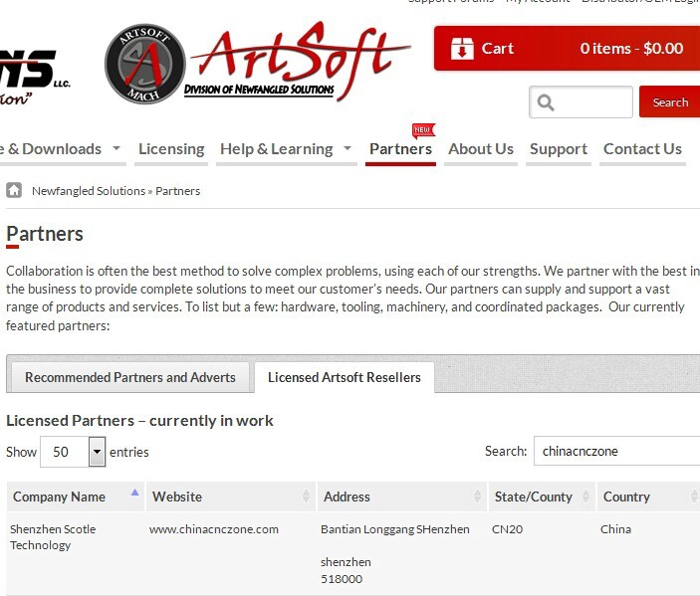Image resolution: width=700 pixels, height=596 pixels.
Task: Open the Partners menu item
Action: point(400,149)
